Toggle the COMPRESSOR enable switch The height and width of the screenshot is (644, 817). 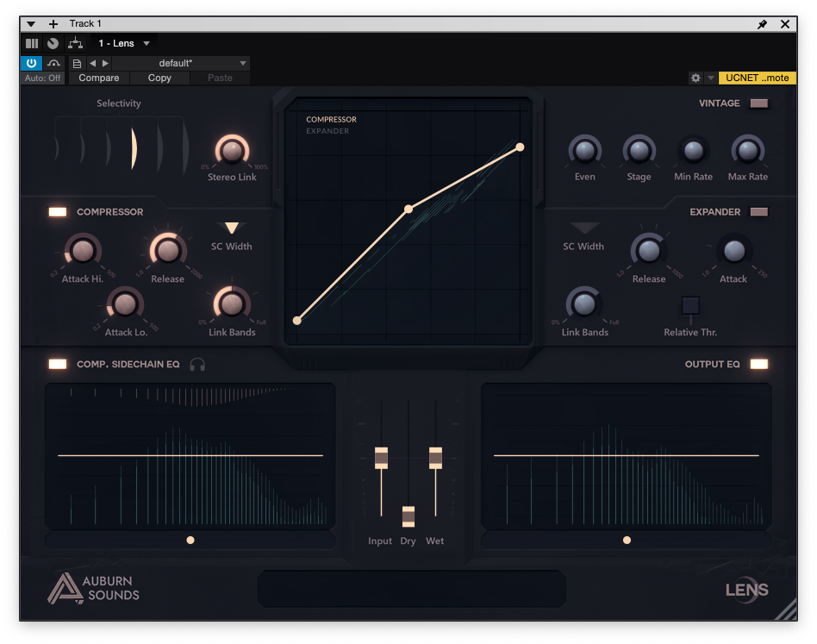tap(58, 212)
